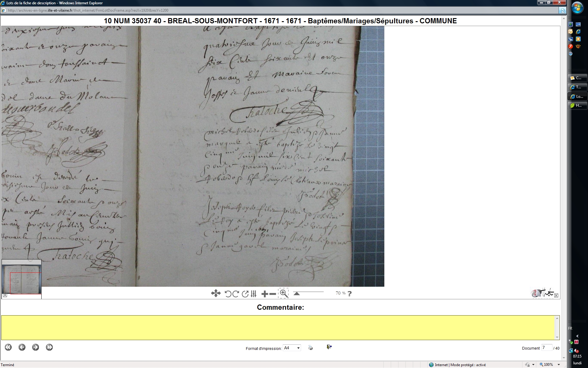
Task: Open image adjustment sliders
Action: click(254, 294)
